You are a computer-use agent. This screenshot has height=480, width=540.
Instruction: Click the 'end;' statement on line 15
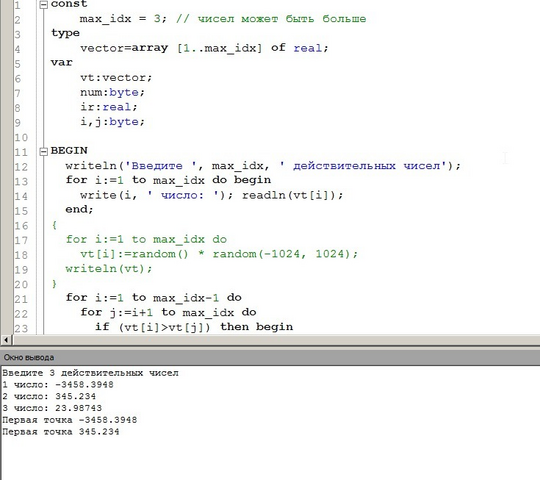coord(80,209)
